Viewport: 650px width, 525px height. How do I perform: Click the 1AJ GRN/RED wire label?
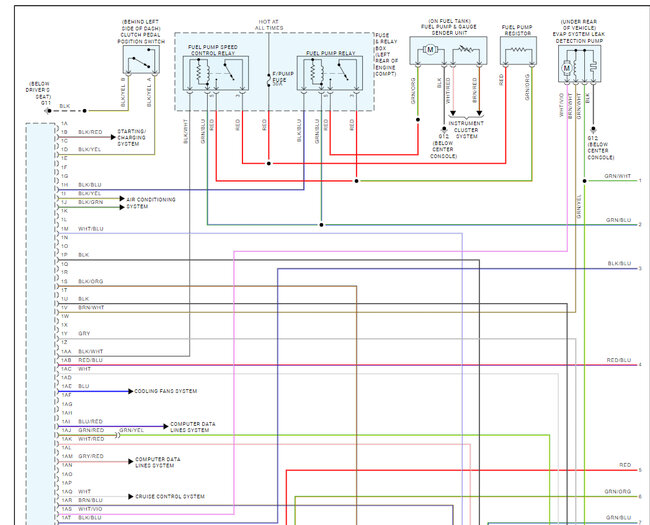[x=91, y=430]
